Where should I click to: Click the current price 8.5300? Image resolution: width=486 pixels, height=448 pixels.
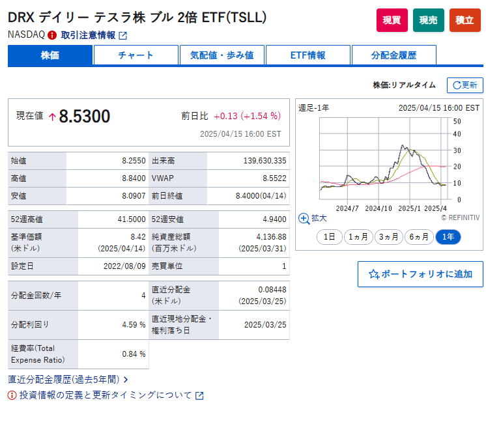(84, 116)
